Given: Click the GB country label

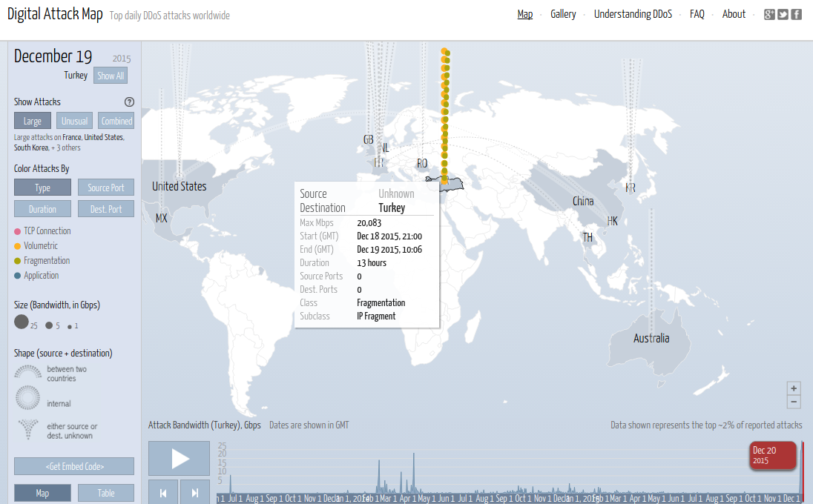Looking at the screenshot, I should click(x=368, y=139).
